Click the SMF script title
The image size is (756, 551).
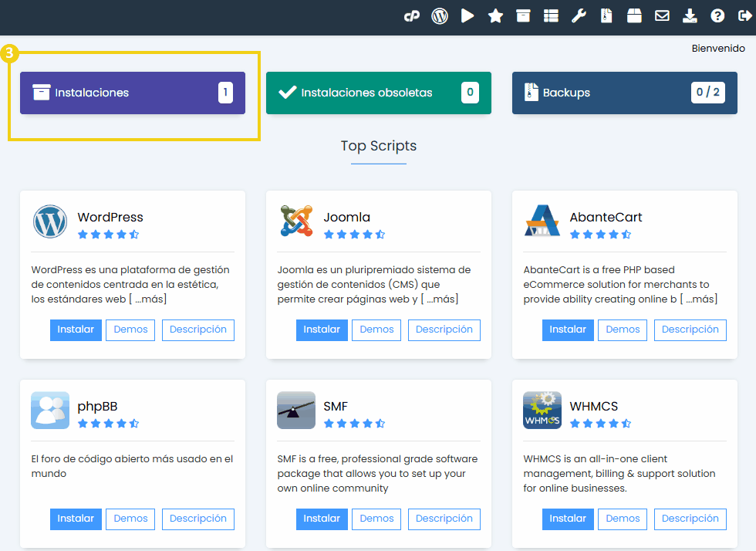point(336,406)
